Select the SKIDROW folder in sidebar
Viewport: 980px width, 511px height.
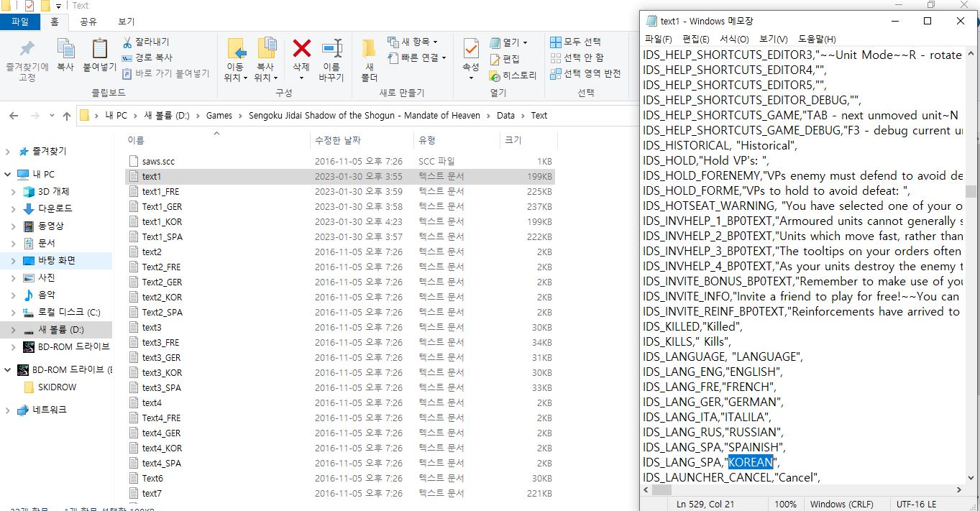tap(57, 387)
